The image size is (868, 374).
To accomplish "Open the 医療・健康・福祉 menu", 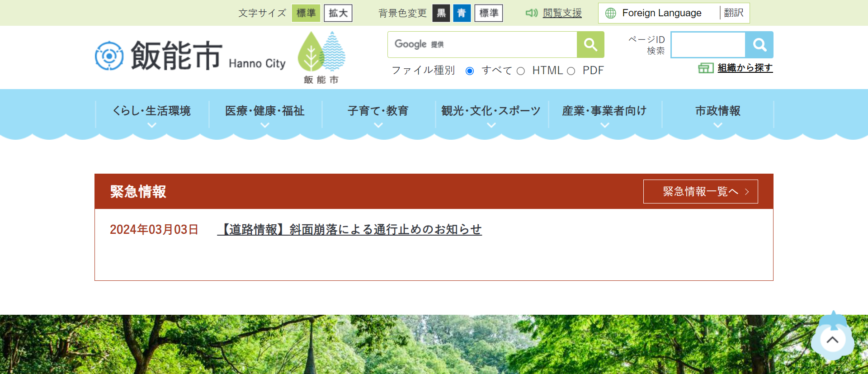I will [265, 111].
